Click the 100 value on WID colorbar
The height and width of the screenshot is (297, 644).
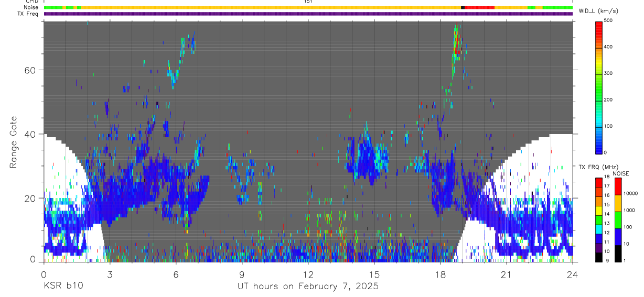pos(608,126)
